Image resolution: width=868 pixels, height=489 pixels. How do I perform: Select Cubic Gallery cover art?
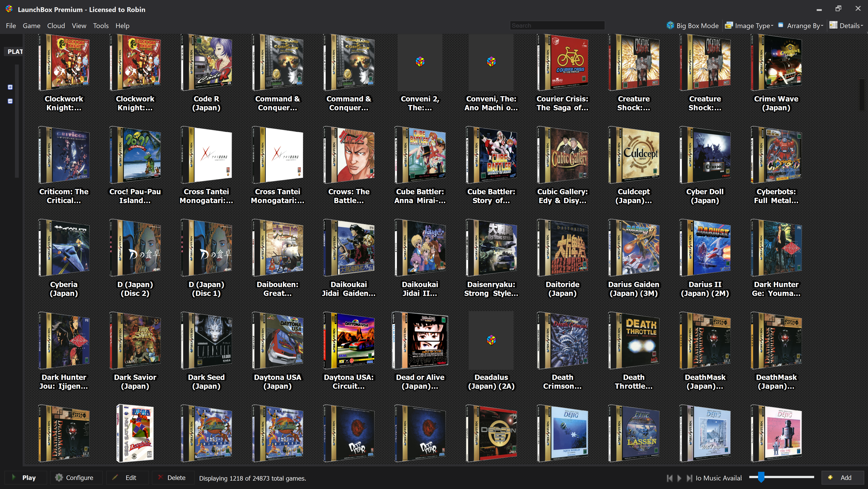pos(562,155)
